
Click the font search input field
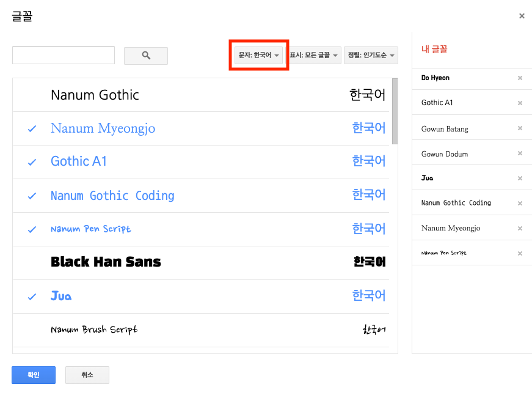(x=64, y=56)
